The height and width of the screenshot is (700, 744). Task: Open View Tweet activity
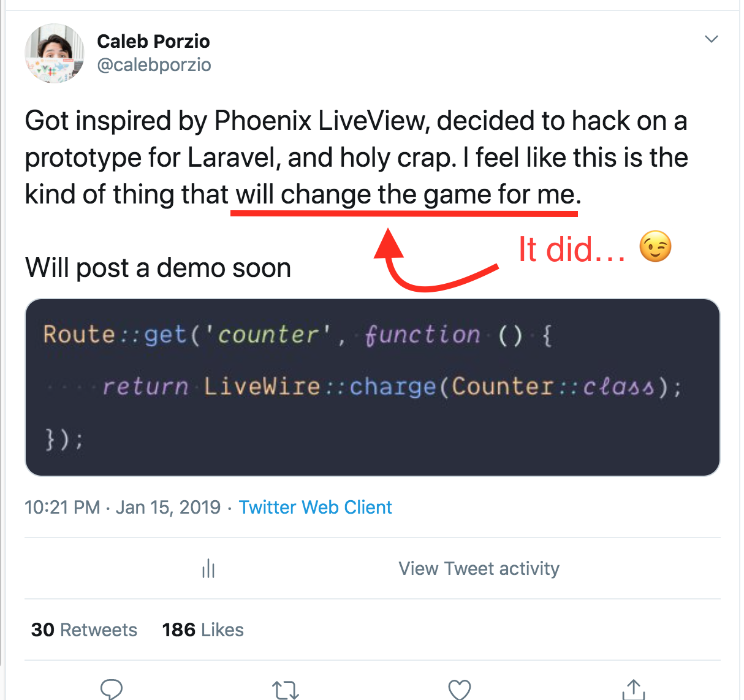pos(479,568)
